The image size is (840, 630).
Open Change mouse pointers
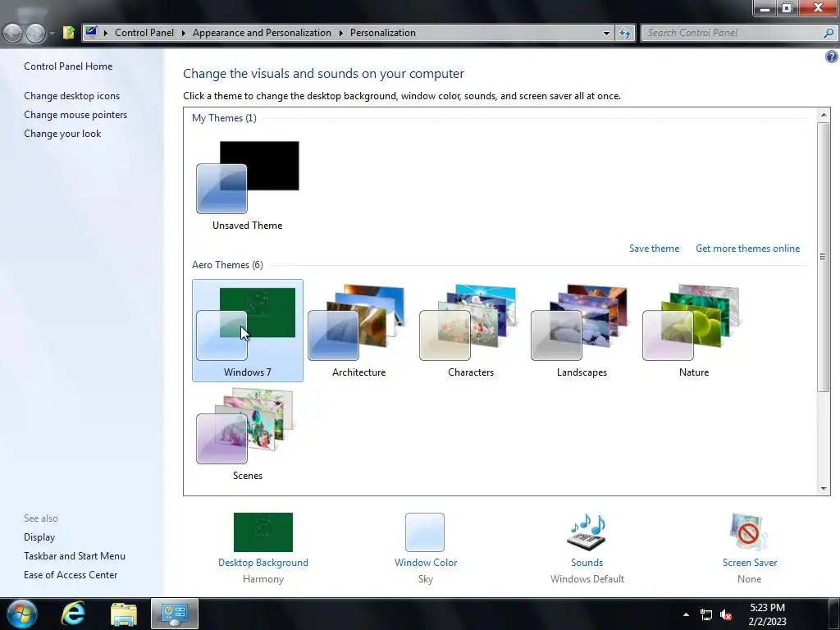pos(75,115)
